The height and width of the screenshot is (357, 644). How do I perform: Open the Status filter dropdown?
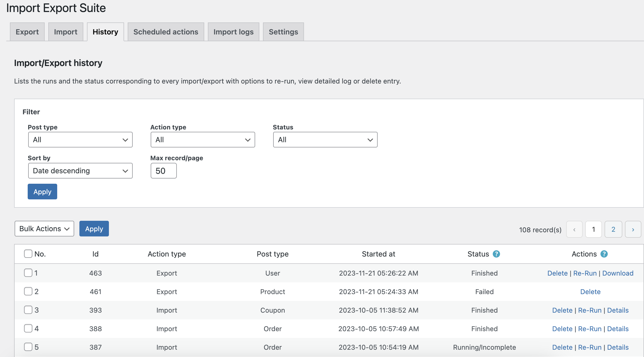[x=325, y=140]
